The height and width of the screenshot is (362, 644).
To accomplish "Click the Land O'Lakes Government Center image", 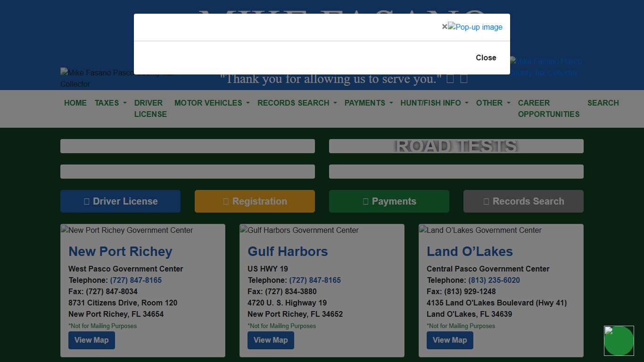I will point(480,230).
